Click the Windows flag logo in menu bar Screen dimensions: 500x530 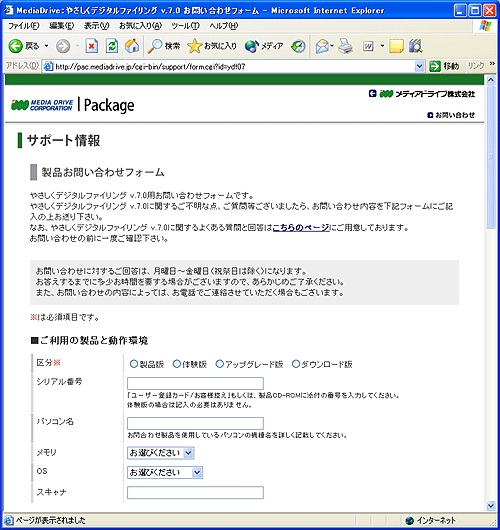coord(485,26)
